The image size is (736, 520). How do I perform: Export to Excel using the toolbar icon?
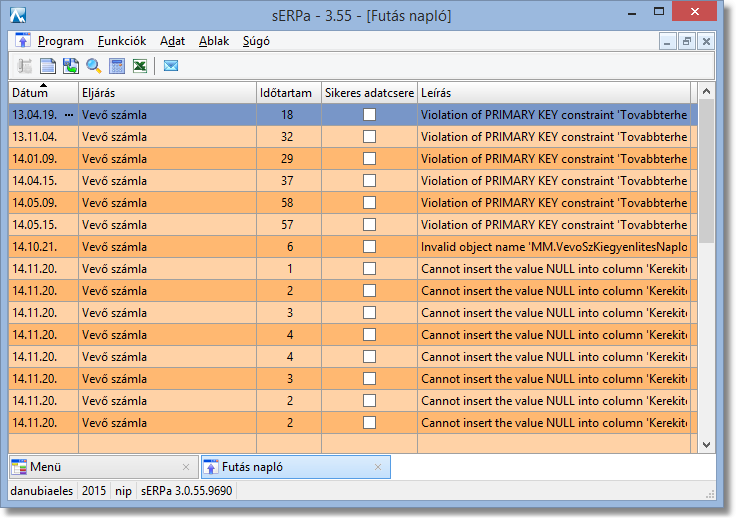tap(140, 66)
